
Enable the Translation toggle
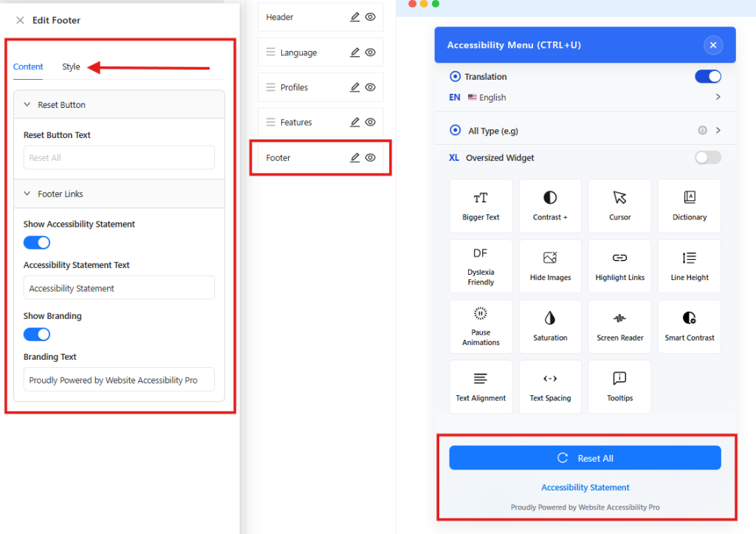coord(707,76)
